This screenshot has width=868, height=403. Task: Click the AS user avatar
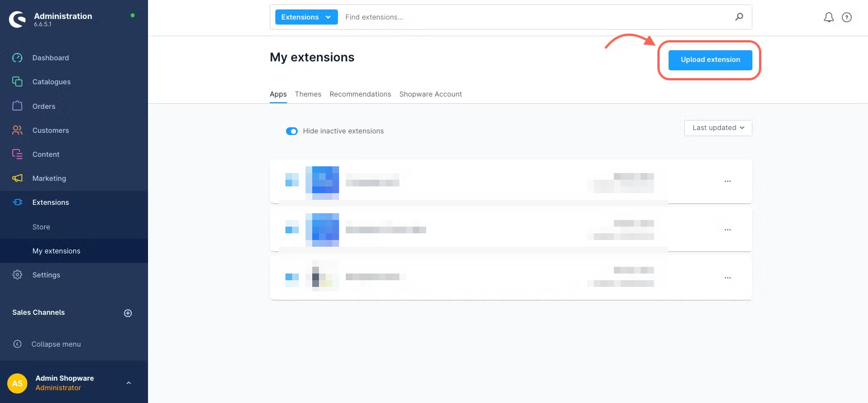point(17,383)
